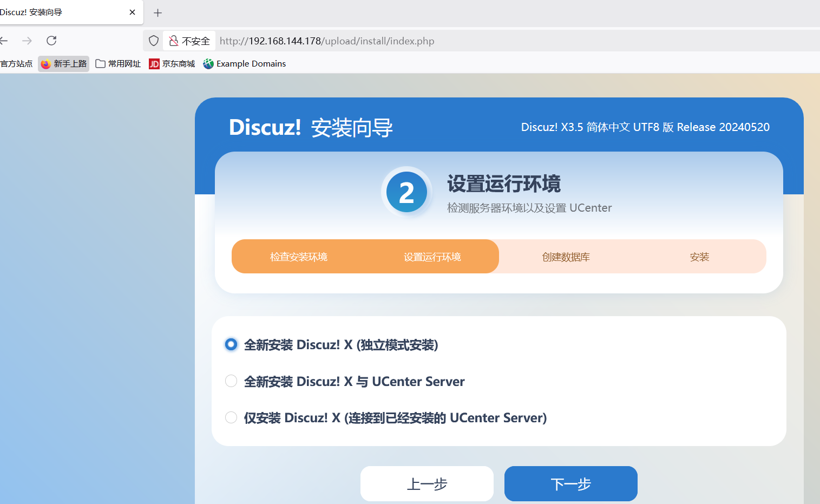Image resolution: width=820 pixels, height=504 pixels.
Task: Click the 创建数据库 step
Action: tap(566, 257)
